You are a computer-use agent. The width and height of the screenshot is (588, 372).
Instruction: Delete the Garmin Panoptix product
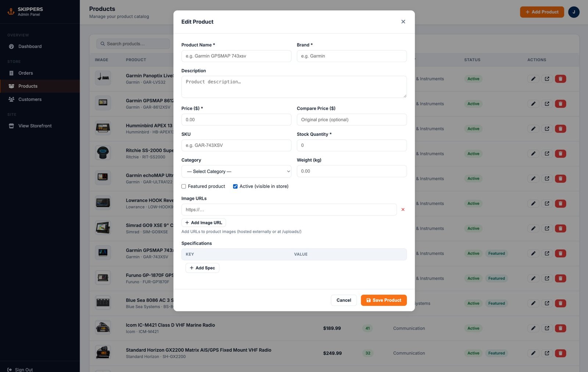pos(560,79)
